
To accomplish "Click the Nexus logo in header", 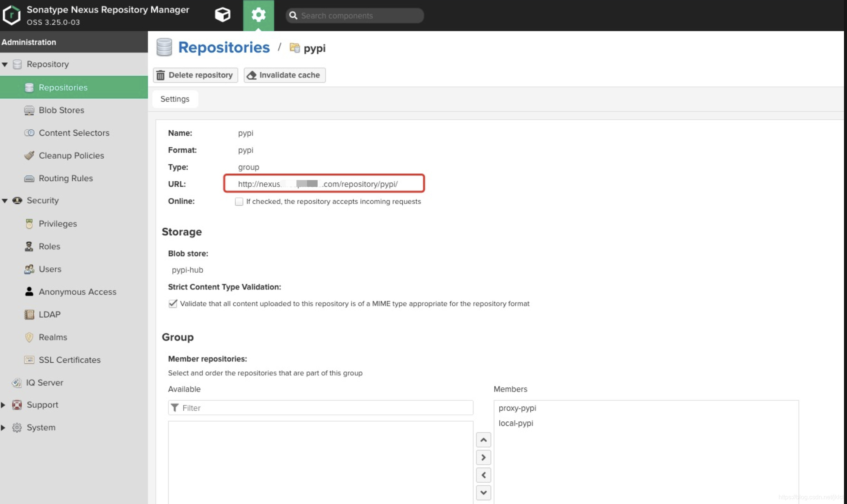I will tap(12, 15).
